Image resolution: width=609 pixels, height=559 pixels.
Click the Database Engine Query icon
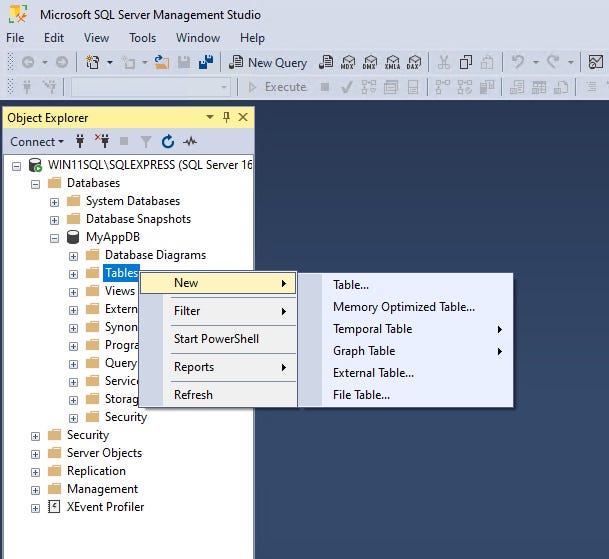point(326,63)
